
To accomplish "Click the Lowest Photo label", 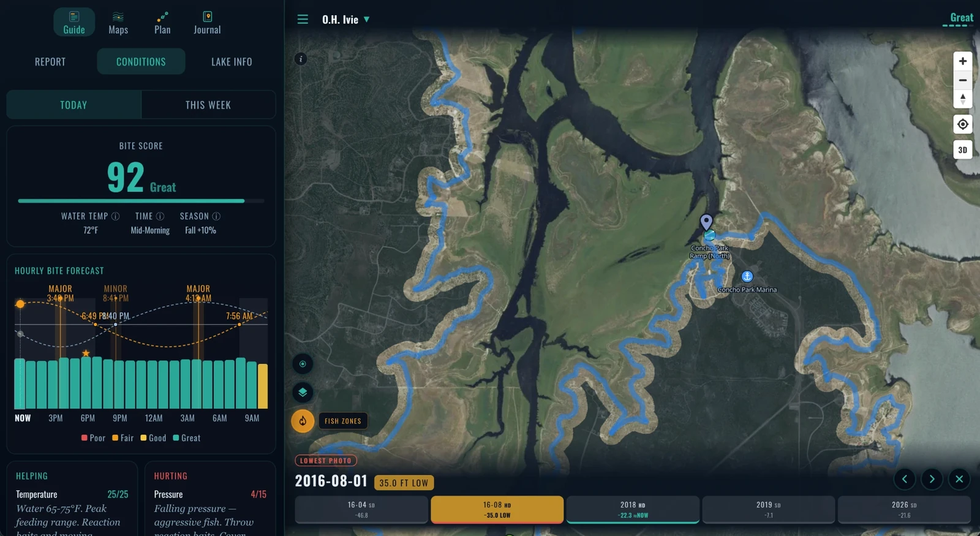I will pos(326,461).
